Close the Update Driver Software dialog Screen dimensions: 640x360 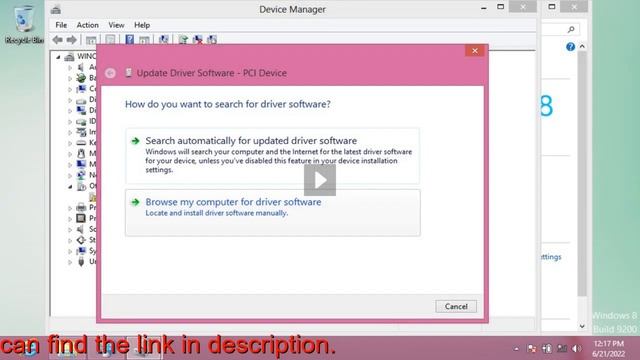pyautogui.click(x=475, y=51)
